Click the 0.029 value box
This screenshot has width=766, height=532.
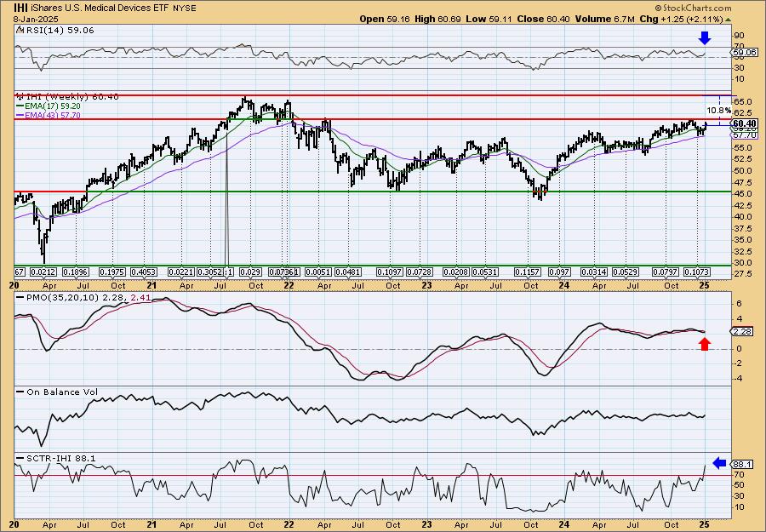[251, 272]
